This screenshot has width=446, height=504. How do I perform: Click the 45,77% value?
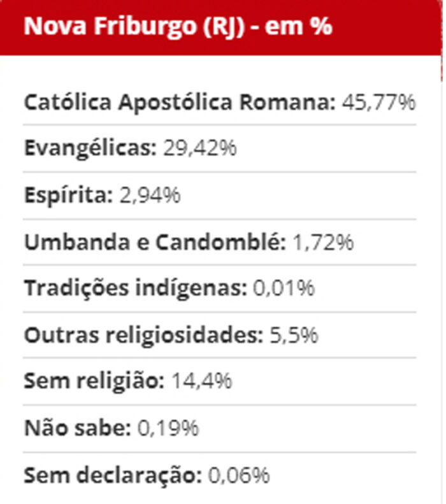378,102
